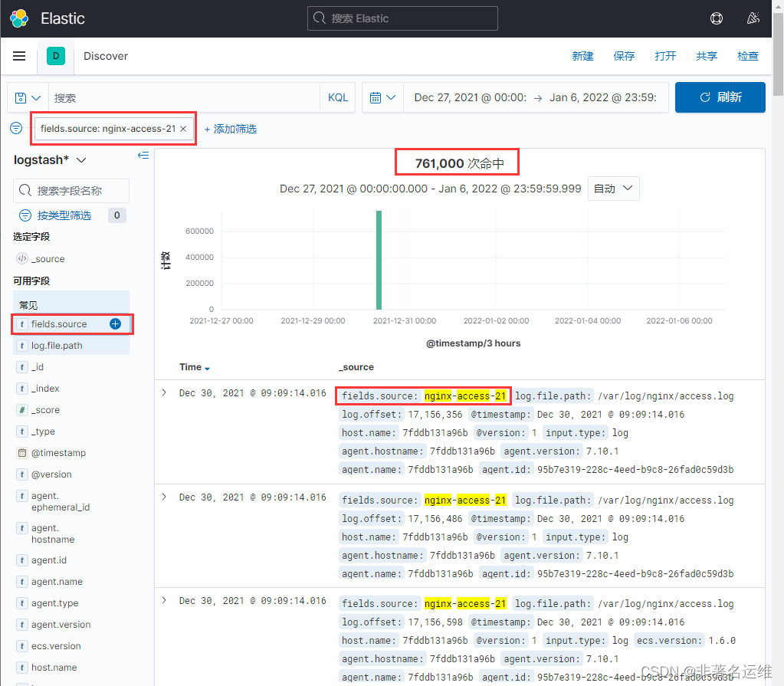Click the 搜索 Elastic global search box

(402, 18)
